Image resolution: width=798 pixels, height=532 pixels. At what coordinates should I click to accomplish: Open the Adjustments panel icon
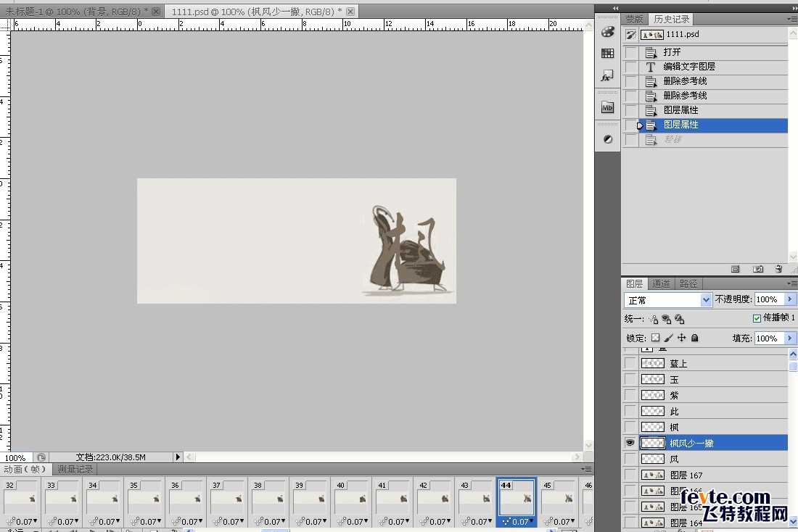pos(608,138)
